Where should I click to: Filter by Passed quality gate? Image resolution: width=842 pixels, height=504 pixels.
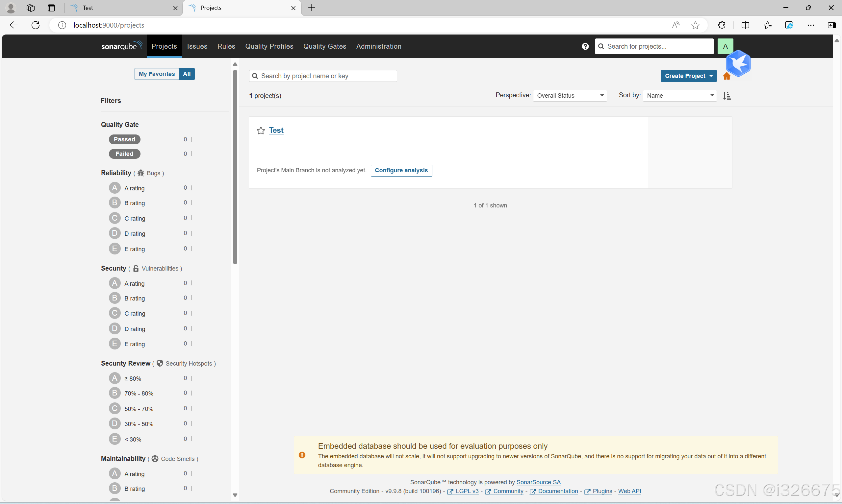tap(124, 139)
